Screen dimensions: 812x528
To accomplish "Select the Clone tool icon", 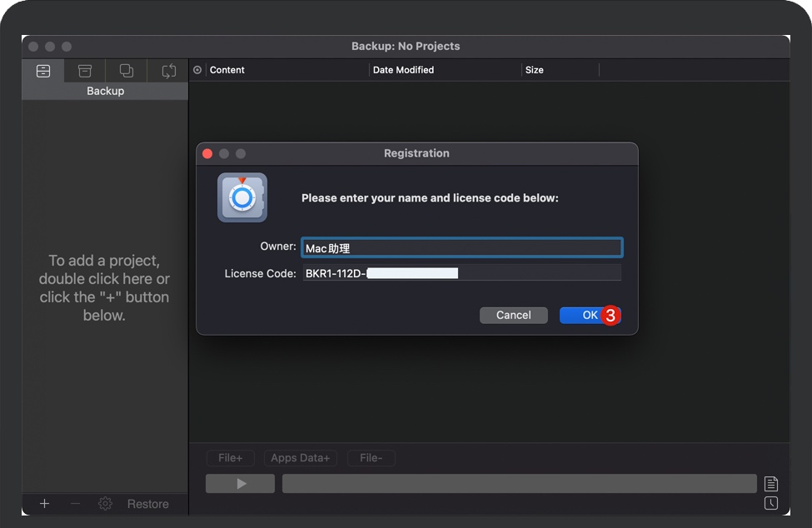I will [126, 71].
